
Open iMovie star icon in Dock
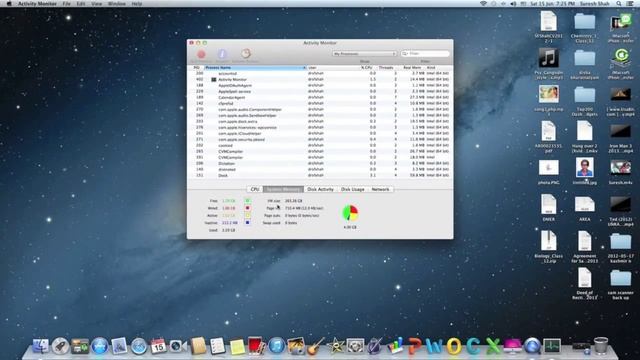tap(336, 346)
